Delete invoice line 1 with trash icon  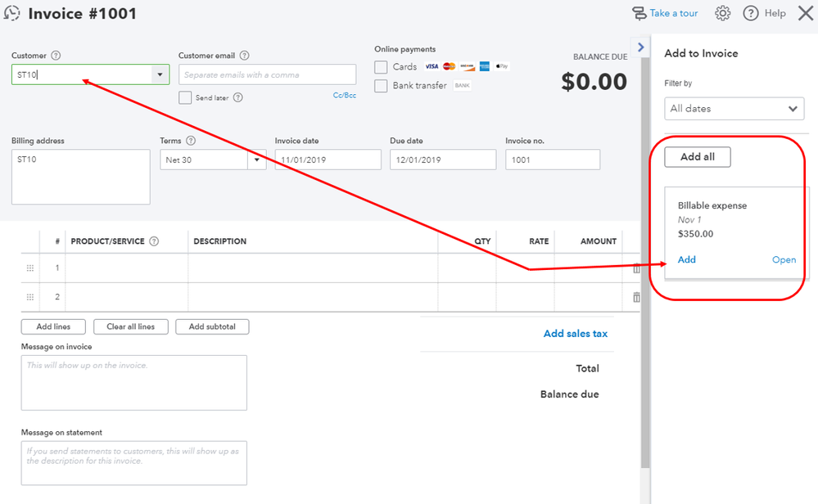point(636,268)
